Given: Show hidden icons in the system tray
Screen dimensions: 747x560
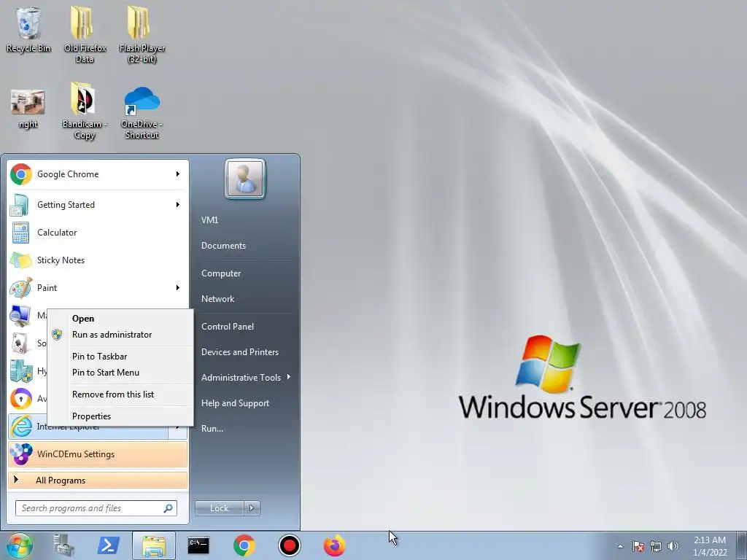Looking at the screenshot, I should (620, 546).
